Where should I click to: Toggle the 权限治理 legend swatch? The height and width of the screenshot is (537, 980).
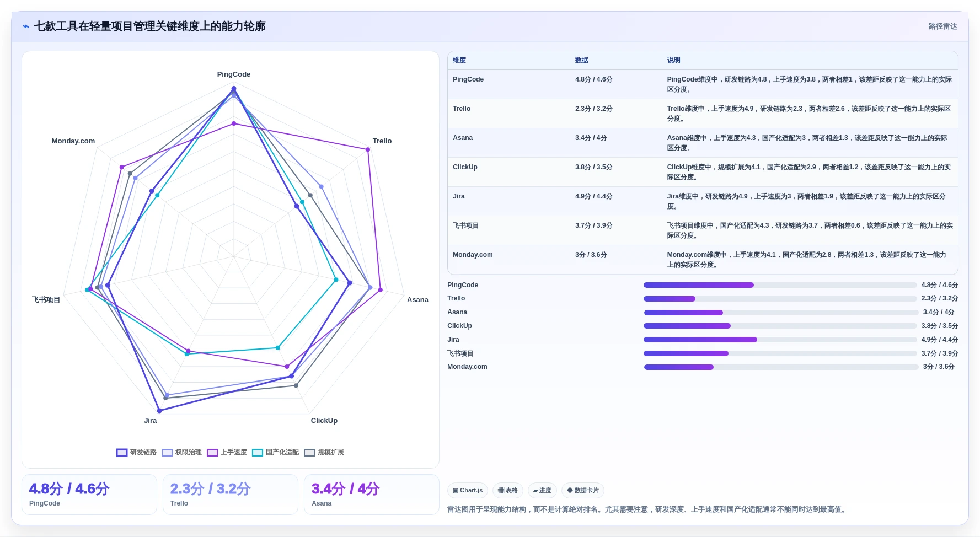tap(167, 453)
